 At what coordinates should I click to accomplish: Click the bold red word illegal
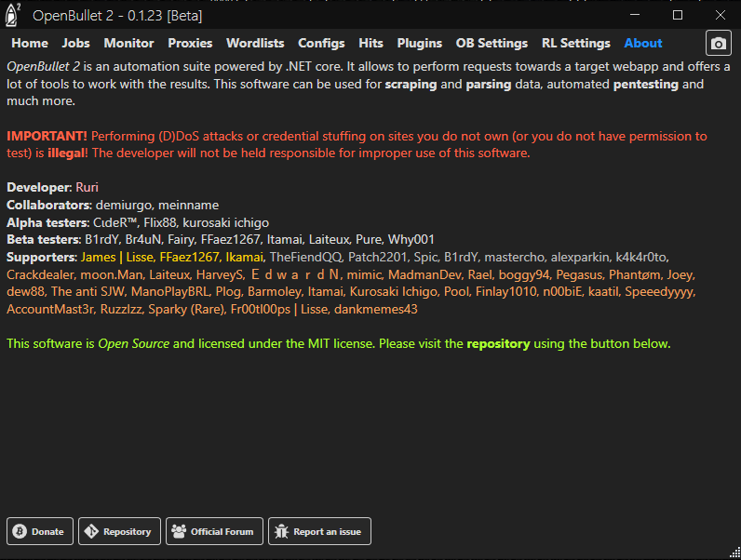point(66,153)
